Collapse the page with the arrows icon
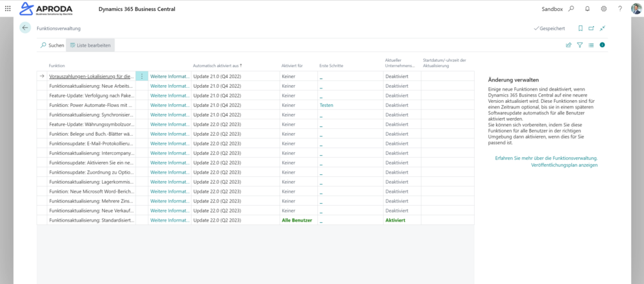This screenshot has width=644, height=284. 602,28
